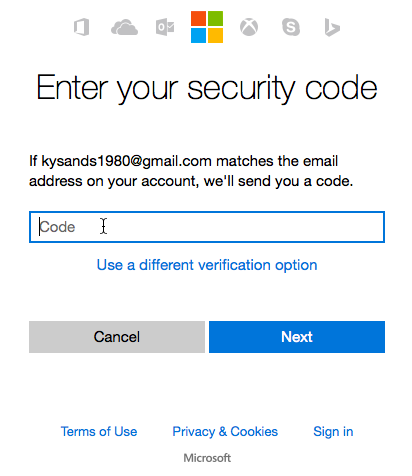Viewport: 412px width, 476px height.
Task: Click the Office icon in the top row
Action: pyautogui.click(x=82, y=27)
